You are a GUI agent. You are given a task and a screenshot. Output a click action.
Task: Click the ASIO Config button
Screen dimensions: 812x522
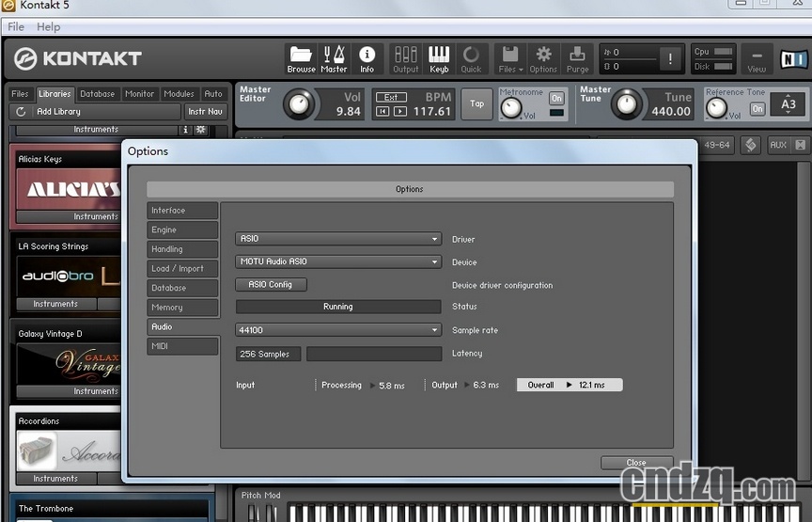tap(271, 285)
